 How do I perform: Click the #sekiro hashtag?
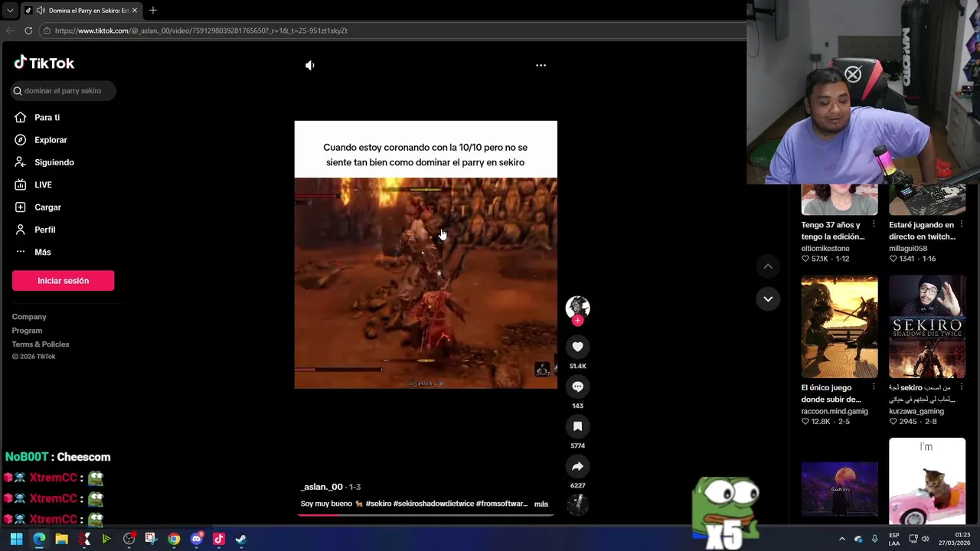[378, 504]
